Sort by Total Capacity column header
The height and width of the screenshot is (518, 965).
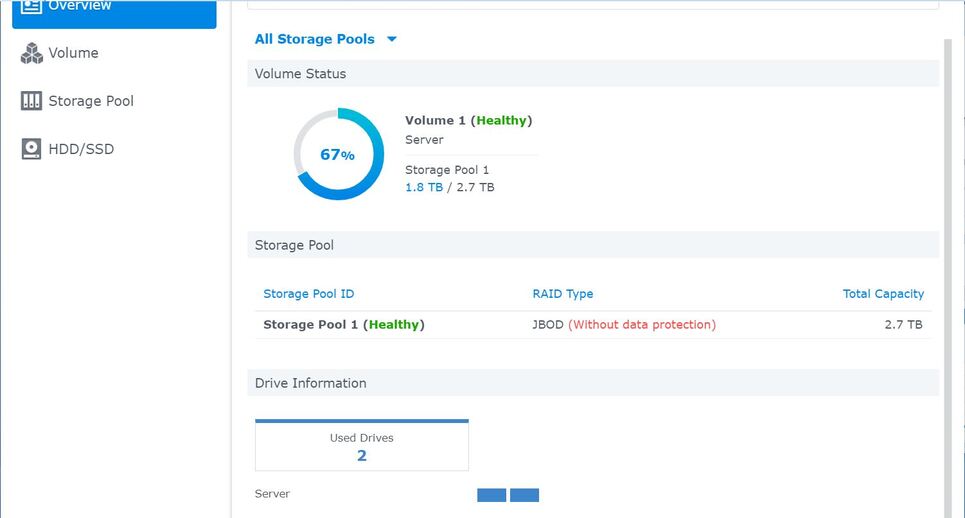pos(883,294)
